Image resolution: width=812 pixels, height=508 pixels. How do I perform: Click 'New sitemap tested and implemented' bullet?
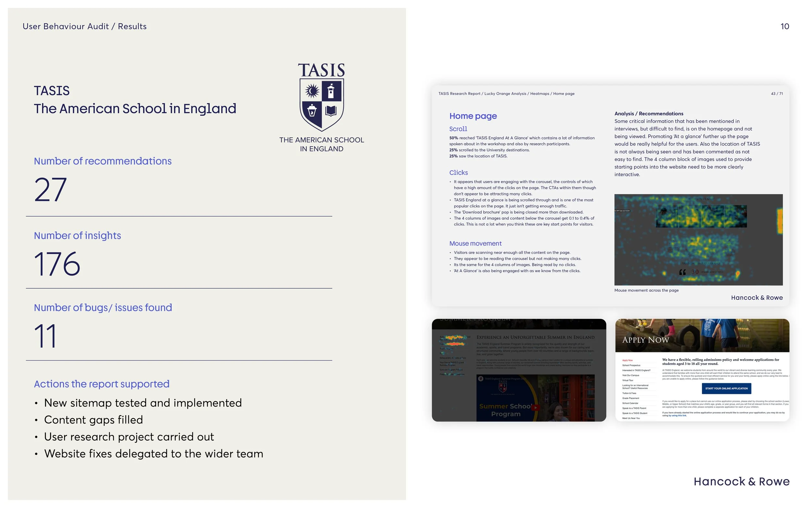[x=143, y=403]
